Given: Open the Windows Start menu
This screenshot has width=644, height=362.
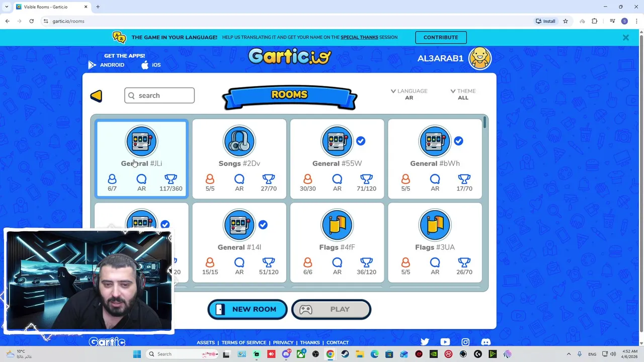Looking at the screenshot, I should (x=137, y=354).
